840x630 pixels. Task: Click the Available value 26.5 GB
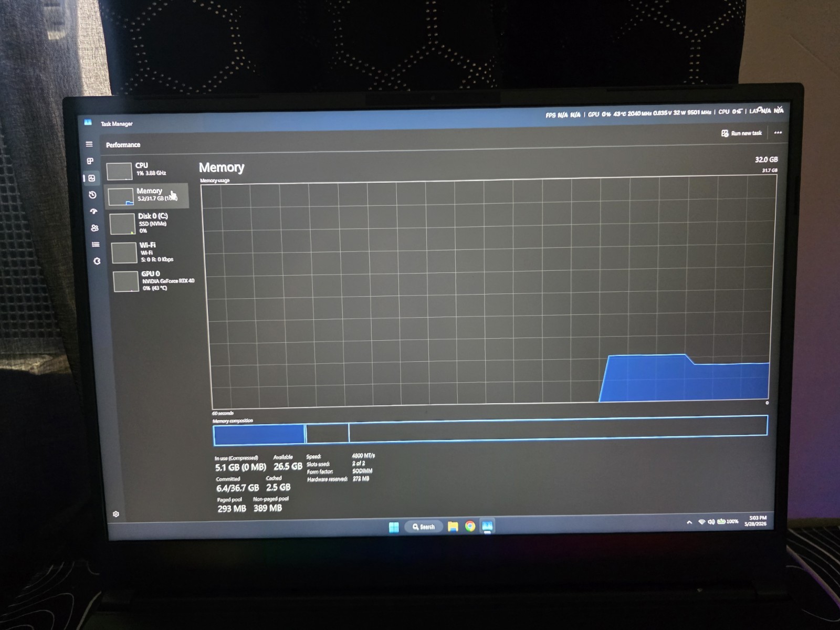tap(288, 466)
